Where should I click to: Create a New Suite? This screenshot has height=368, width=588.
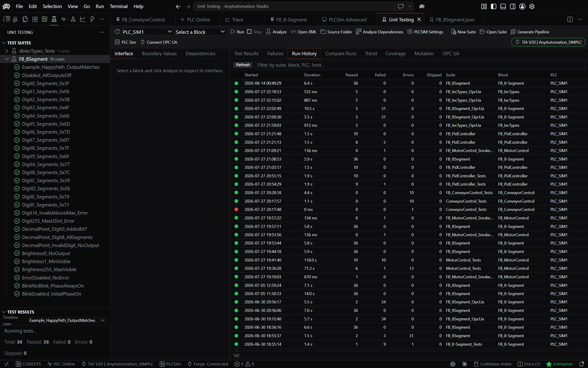click(x=463, y=32)
